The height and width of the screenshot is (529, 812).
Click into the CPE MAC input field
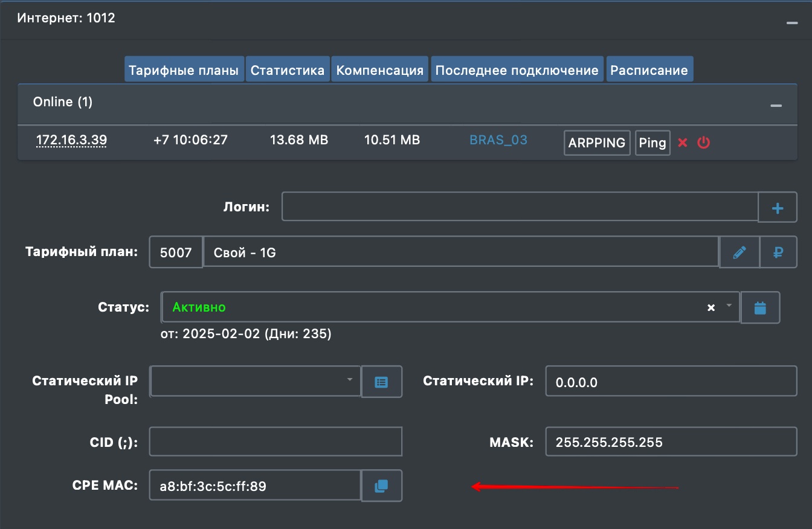coord(255,486)
